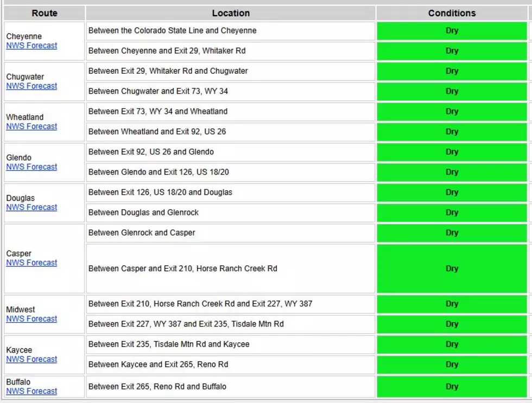Click Dry condition for Douglas and Glenrock
This screenshot has height=403, width=532.
click(452, 213)
